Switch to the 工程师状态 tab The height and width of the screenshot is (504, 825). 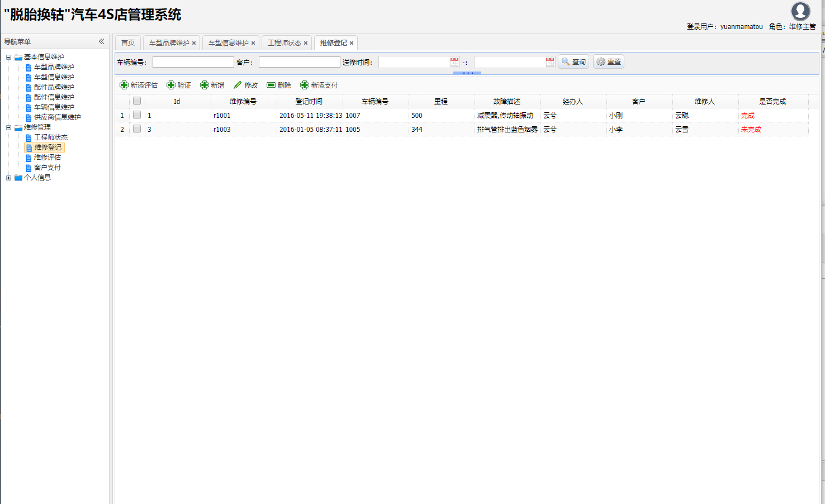(x=285, y=43)
